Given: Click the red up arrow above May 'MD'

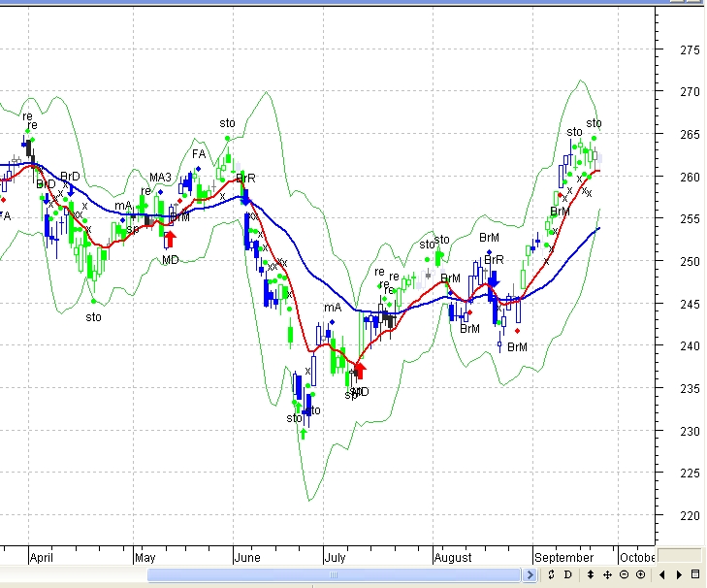Looking at the screenshot, I should pos(171,239).
